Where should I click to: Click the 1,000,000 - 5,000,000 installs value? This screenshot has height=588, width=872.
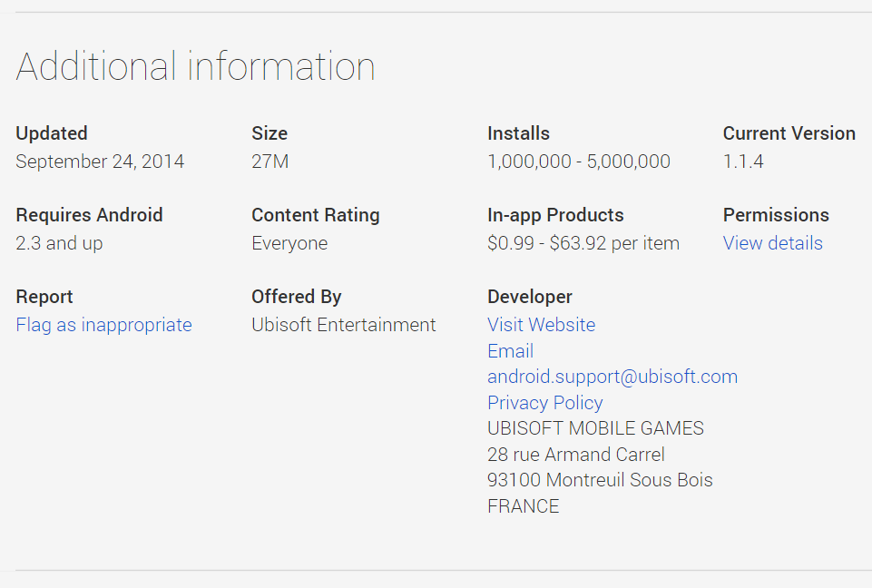[578, 162]
